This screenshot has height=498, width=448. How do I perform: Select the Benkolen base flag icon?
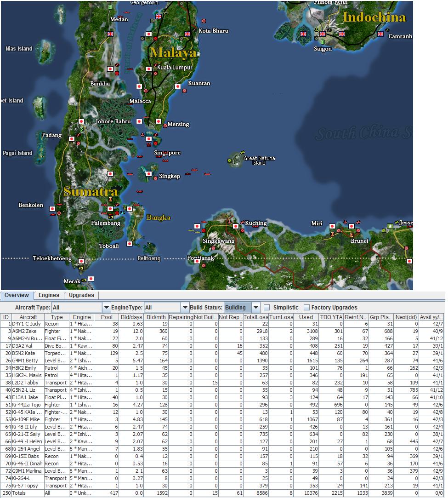[52, 209]
